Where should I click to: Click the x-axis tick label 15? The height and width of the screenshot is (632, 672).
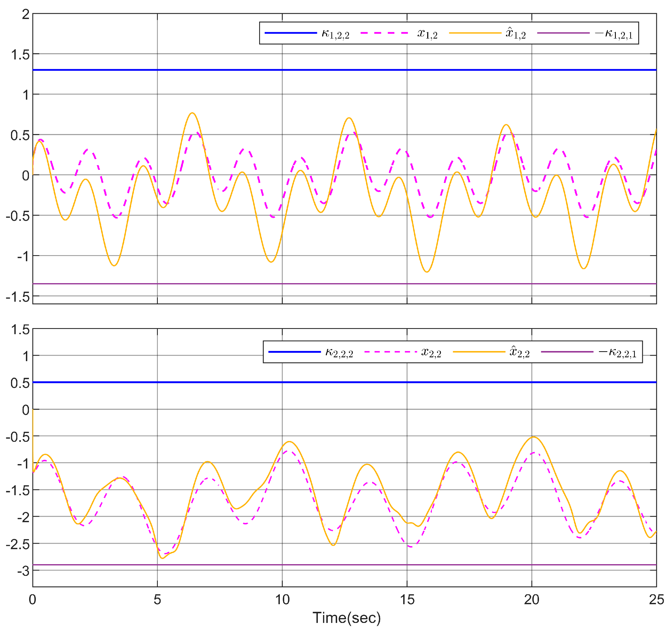tap(407, 600)
